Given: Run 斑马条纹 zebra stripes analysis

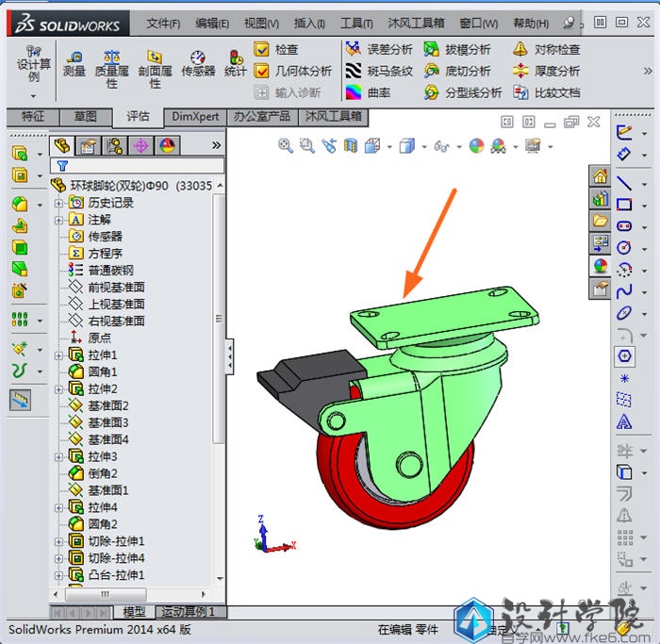Looking at the screenshot, I should (x=355, y=71).
